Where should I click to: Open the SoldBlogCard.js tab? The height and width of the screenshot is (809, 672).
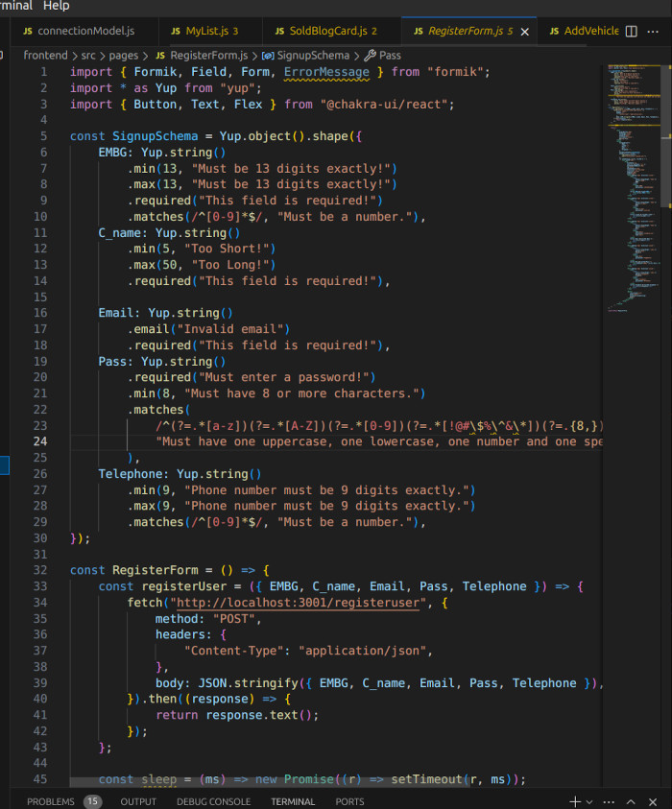point(328,31)
